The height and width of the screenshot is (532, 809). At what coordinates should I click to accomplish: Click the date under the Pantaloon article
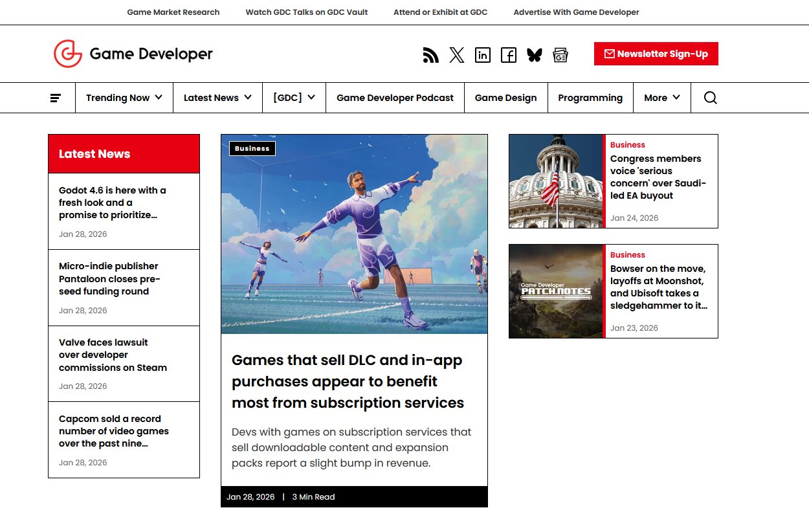coord(83,311)
